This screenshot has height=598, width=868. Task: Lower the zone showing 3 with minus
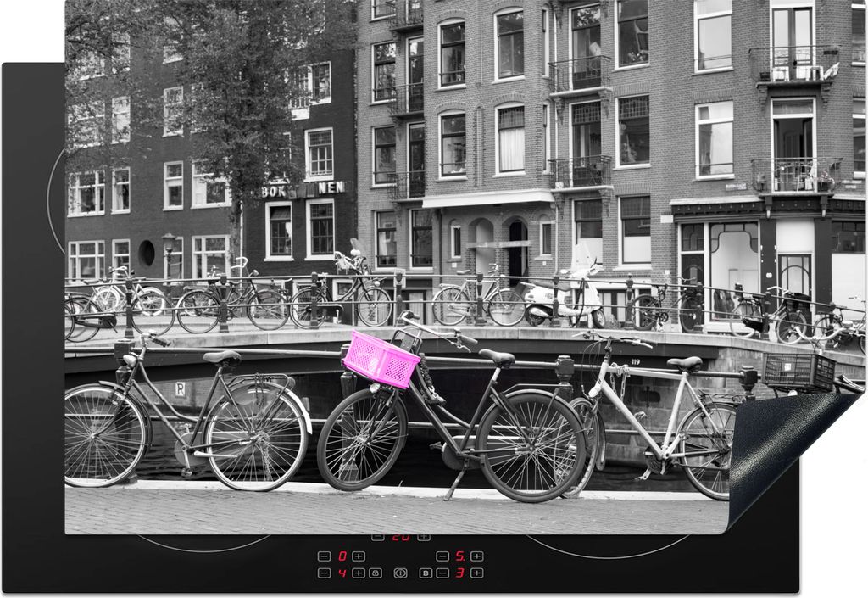click(x=442, y=573)
